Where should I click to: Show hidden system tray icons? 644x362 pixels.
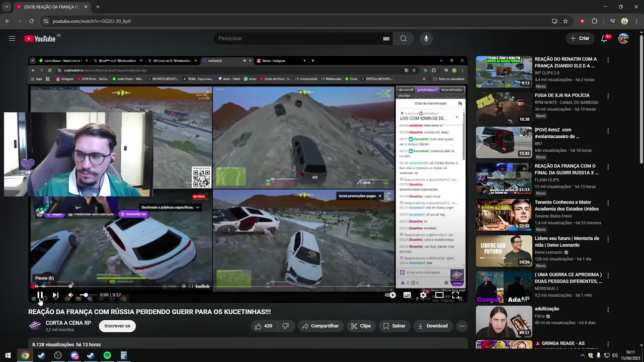tap(583, 355)
